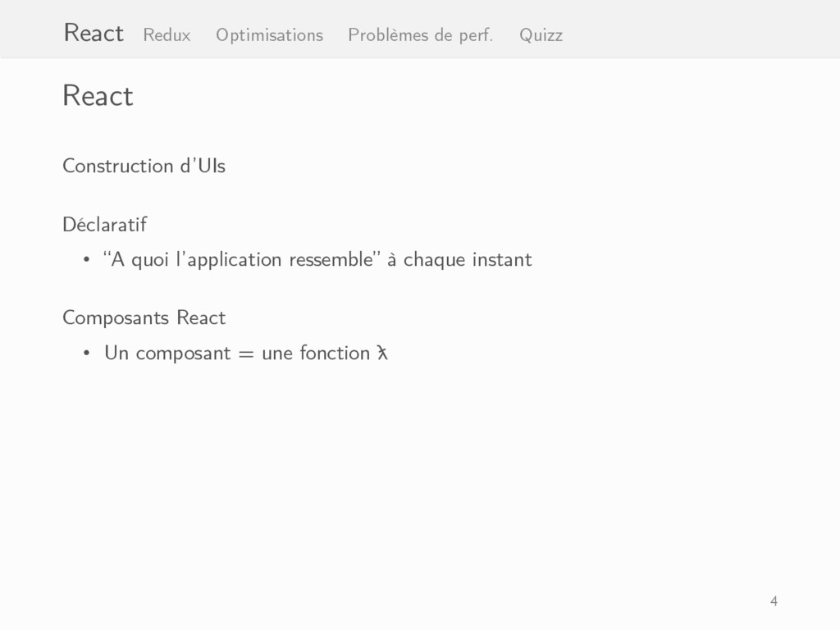Open the Quizz section link
Viewport: 840px width, 630px height.
point(541,35)
